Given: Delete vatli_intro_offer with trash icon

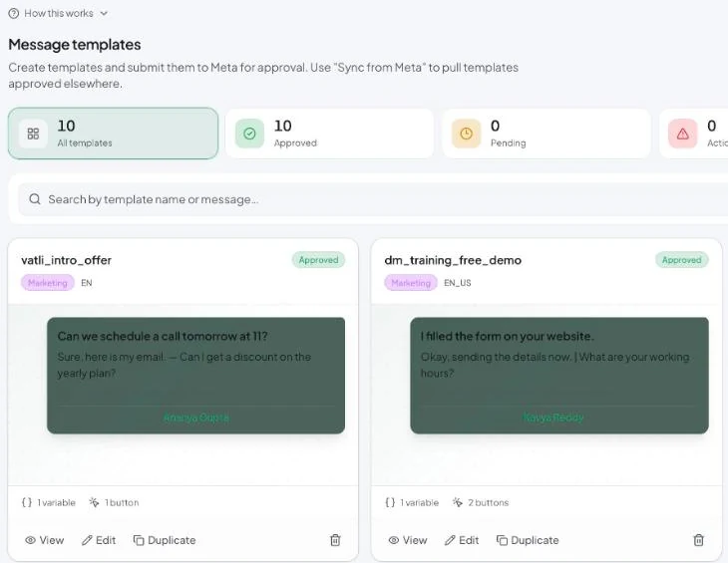Looking at the screenshot, I should click(x=335, y=540).
